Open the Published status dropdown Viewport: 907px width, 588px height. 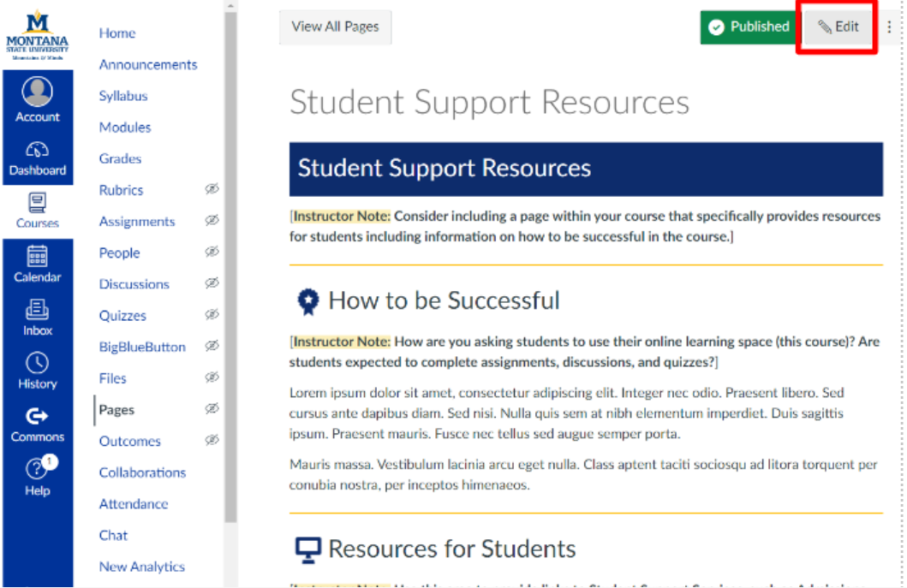coord(749,27)
